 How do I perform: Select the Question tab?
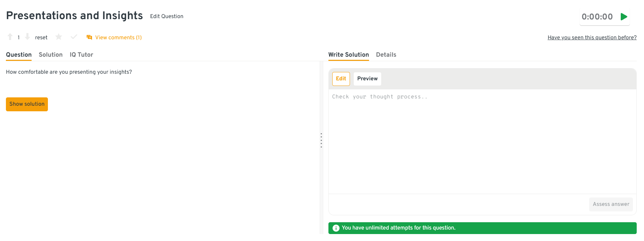coord(19,55)
